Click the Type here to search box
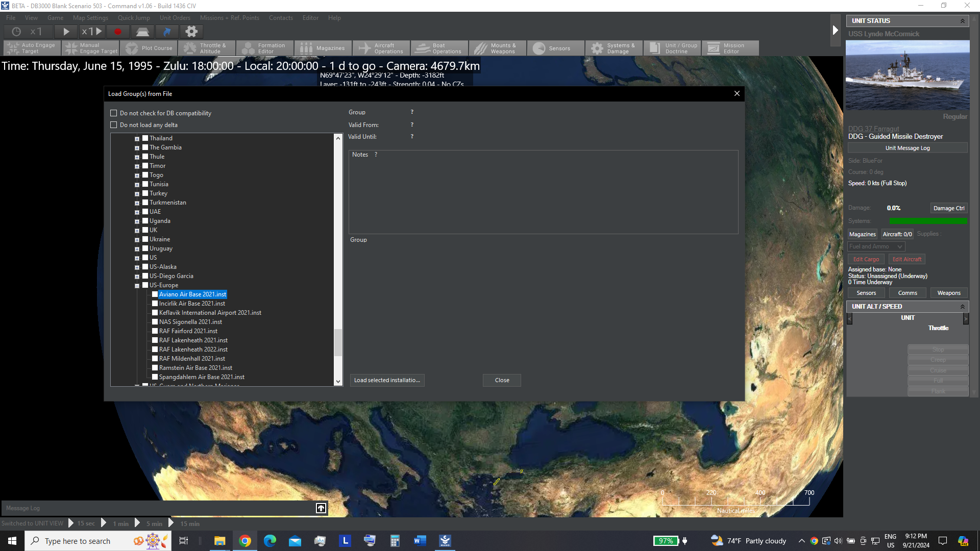 tap(98, 541)
